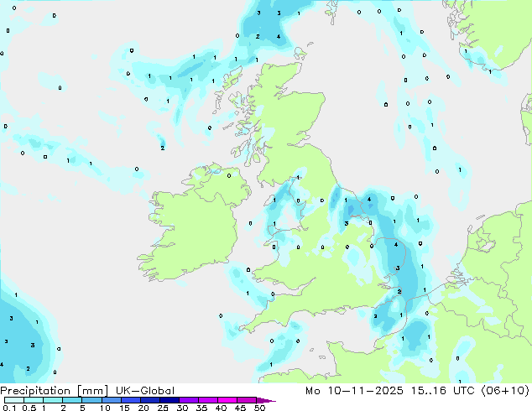Viewport: 532px width, 411px height.
Task: Click the '0.1' legend label
Action: (x=9, y=408)
